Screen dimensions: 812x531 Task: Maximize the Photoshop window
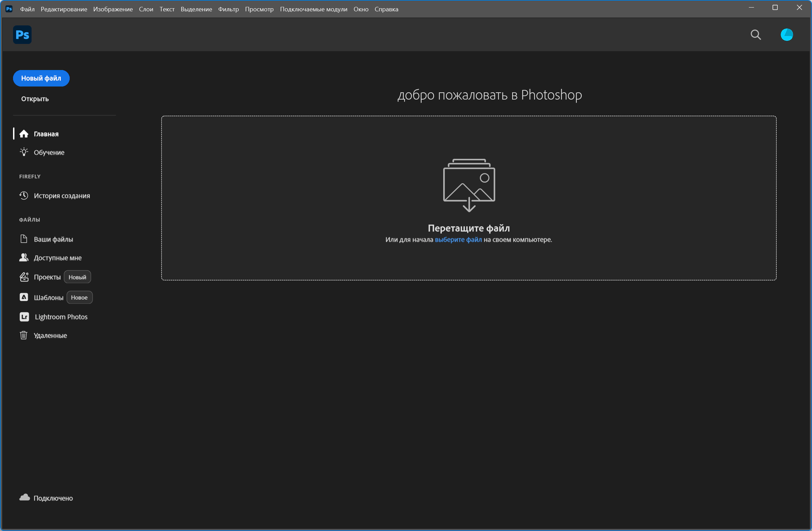point(775,8)
